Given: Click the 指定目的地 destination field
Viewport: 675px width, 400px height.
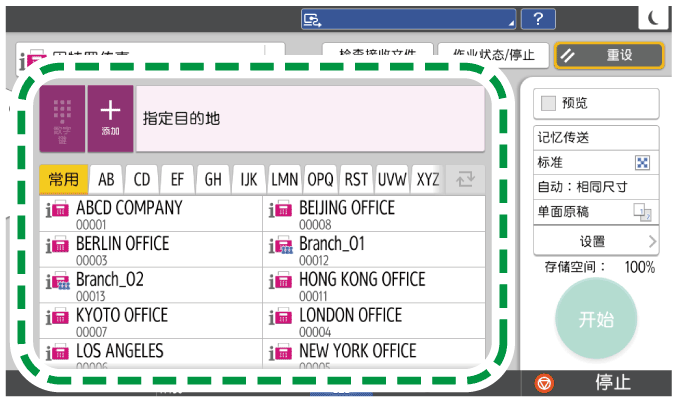Looking at the screenshot, I should coord(310,118).
